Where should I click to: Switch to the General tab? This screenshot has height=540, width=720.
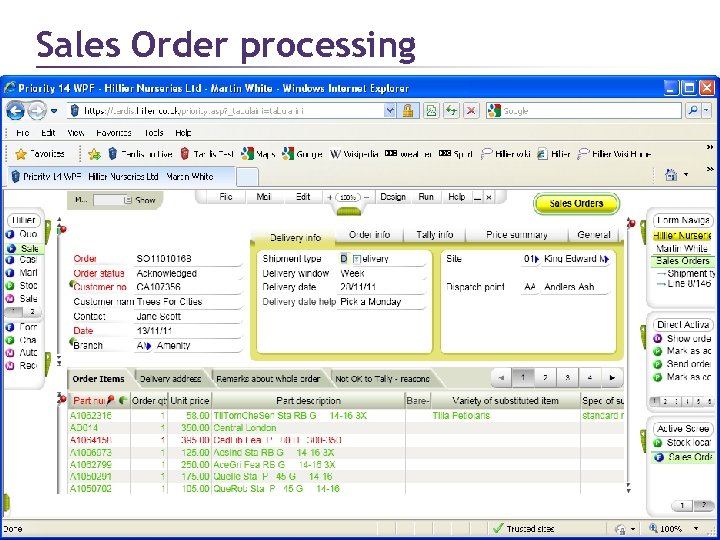pyautogui.click(x=594, y=235)
